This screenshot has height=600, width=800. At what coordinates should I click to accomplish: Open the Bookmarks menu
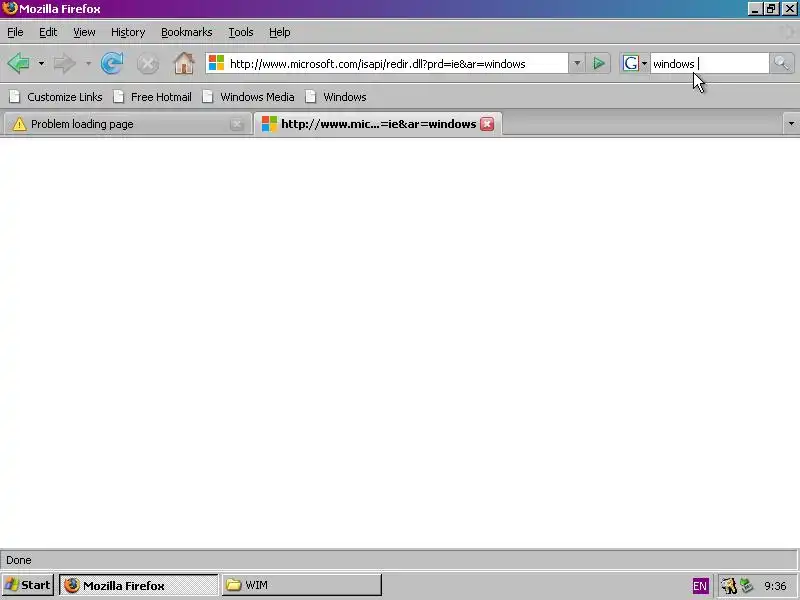point(187,32)
